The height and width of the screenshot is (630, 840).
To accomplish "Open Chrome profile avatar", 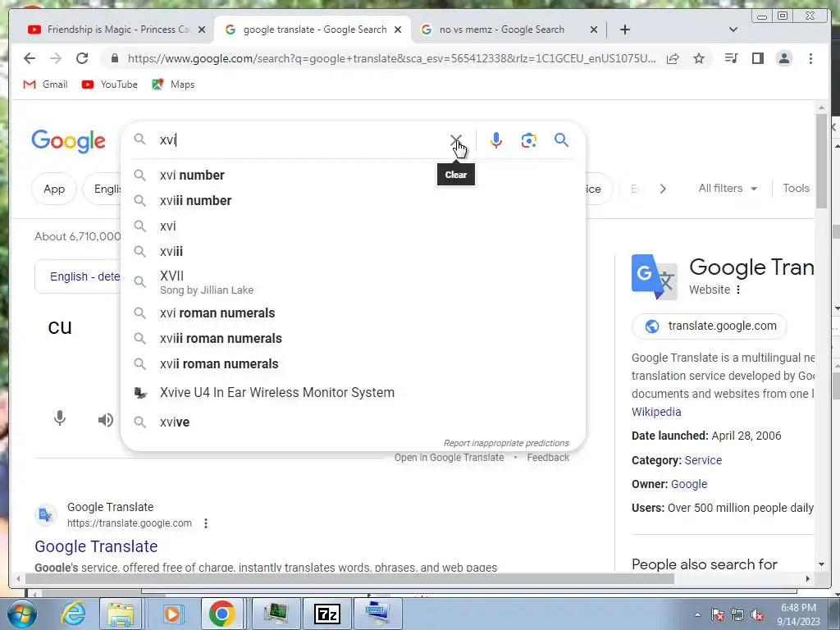I will [x=783, y=58].
